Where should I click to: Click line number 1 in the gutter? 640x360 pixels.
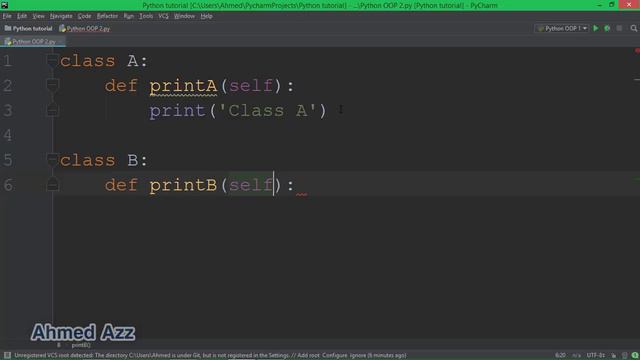[x=7, y=61]
